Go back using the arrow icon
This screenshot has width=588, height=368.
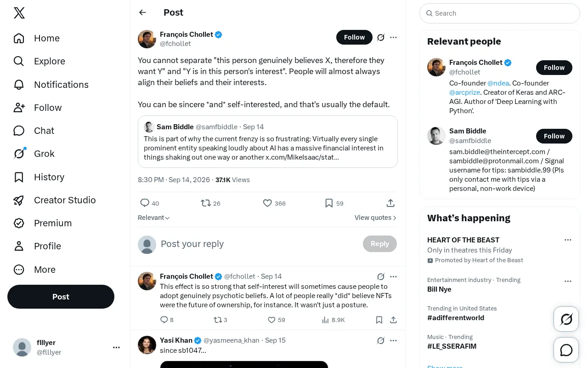point(142,12)
